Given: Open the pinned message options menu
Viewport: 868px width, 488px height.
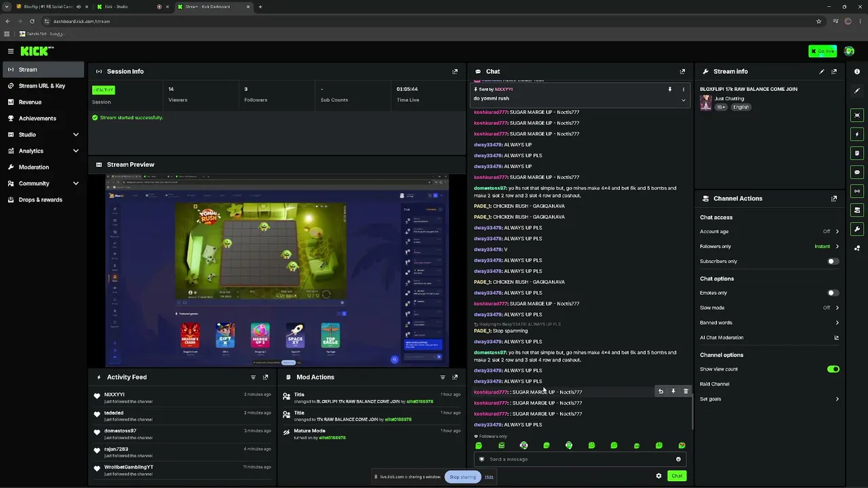Looking at the screenshot, I should [683, 89].
